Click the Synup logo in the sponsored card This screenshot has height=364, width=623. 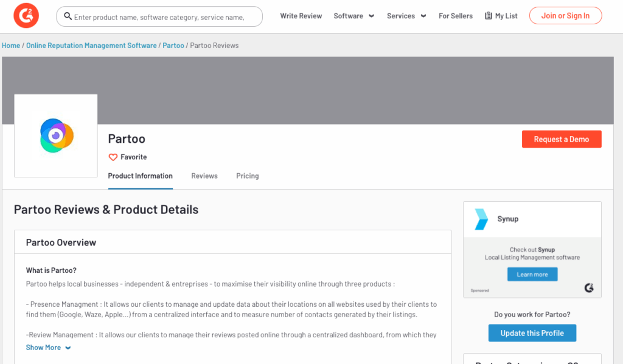[x=481, y=219]
